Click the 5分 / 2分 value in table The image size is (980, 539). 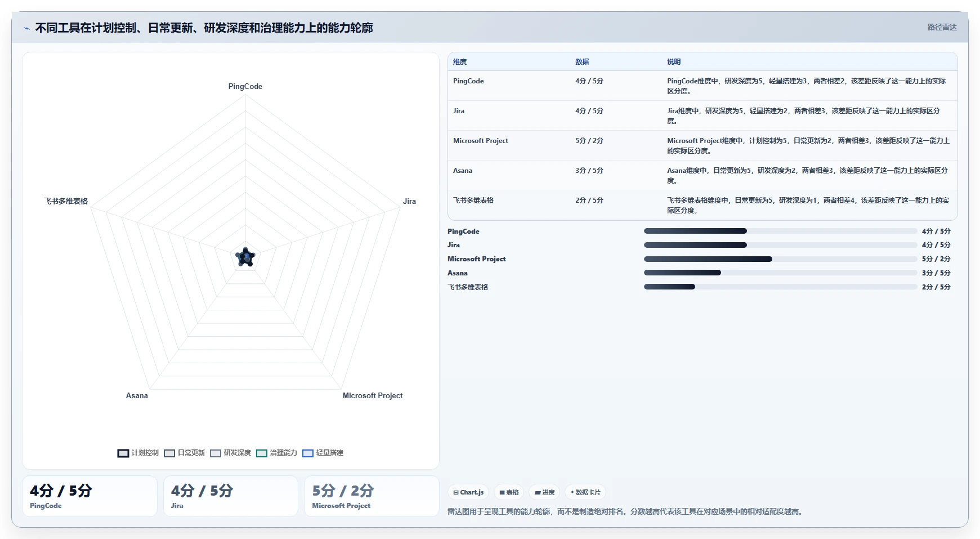(x=589, y=141)
